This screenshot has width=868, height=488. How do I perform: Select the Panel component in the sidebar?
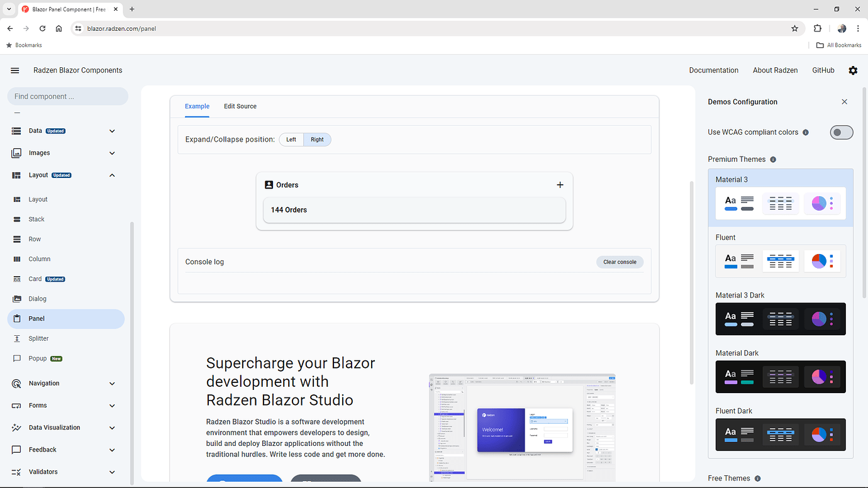click(x=38, y=318)
